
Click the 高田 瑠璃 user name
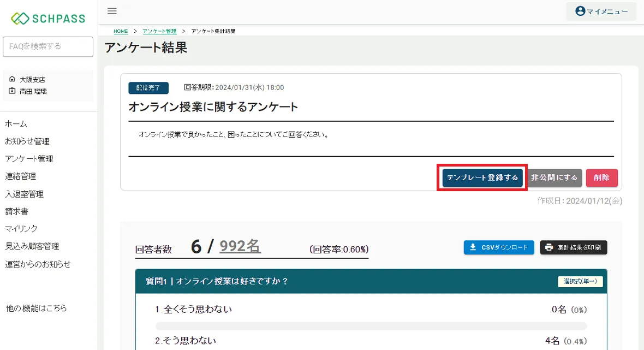click(33, 91)
